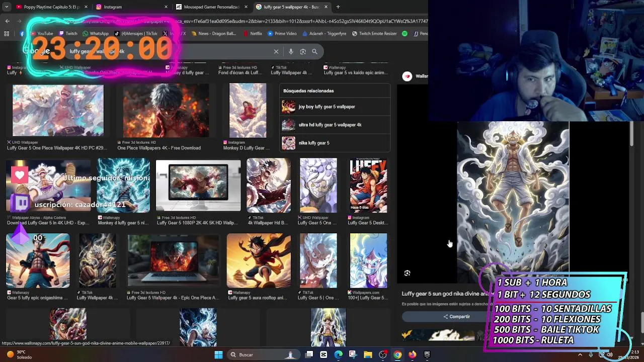Image resolution: width=644 pixels, height=362 pixels.
Task: Submit search with the magnifier icon
Action: pyautogui.click(x=314, y=51)
